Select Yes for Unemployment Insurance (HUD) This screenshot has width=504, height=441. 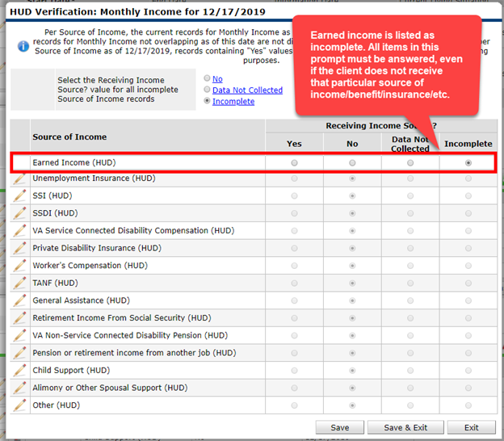click(294, 178)
